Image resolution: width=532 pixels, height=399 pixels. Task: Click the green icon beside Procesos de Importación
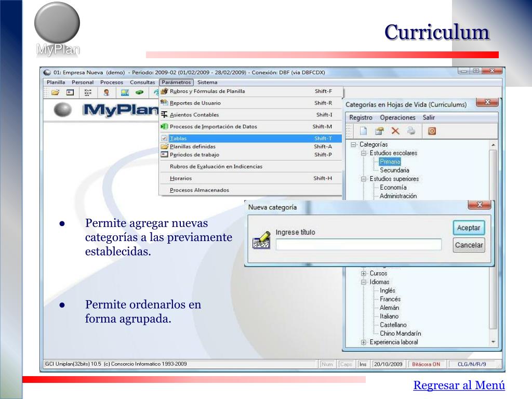tap(165, 126)
